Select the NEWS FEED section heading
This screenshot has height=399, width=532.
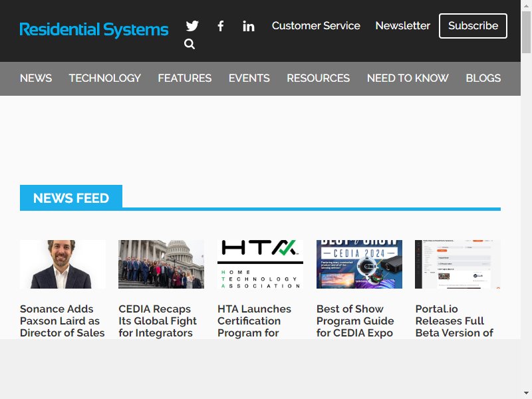71,198
